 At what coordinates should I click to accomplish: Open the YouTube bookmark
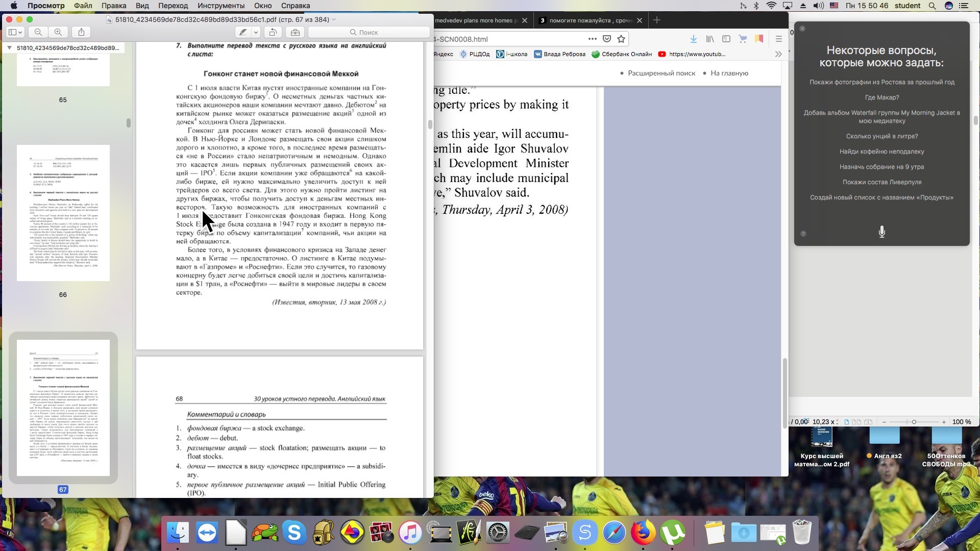(x=692, y=54)
